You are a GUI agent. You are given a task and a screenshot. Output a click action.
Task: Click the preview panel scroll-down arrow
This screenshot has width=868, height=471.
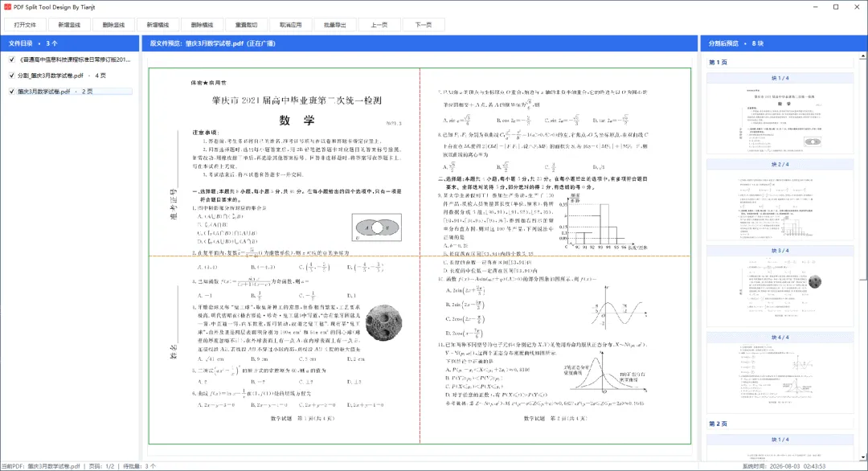863,457
